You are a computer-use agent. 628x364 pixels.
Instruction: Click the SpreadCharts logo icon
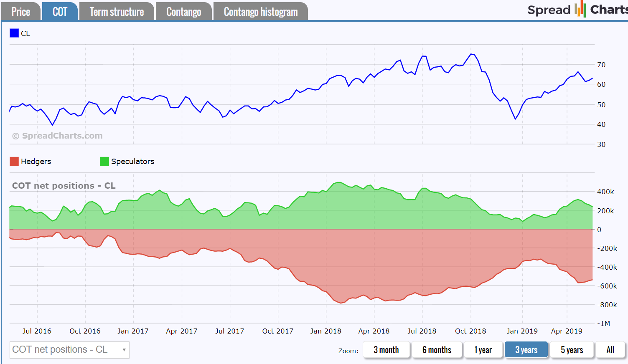point(580,9)
